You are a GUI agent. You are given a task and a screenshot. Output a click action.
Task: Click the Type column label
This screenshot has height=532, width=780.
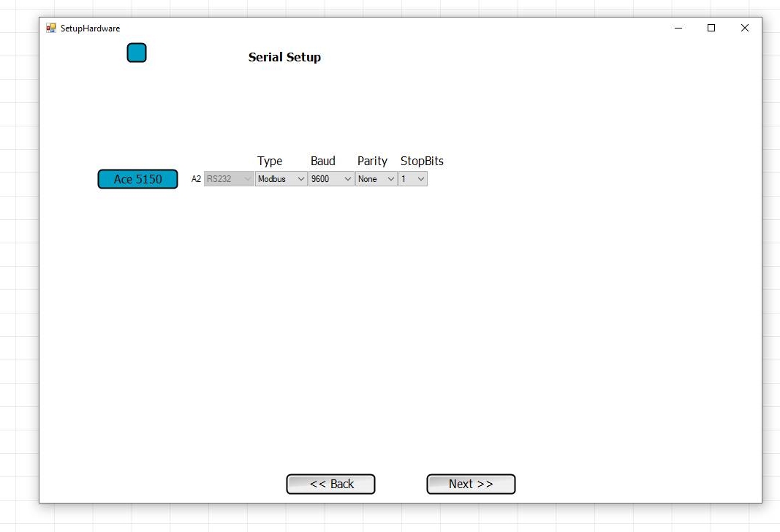point(270,161)
